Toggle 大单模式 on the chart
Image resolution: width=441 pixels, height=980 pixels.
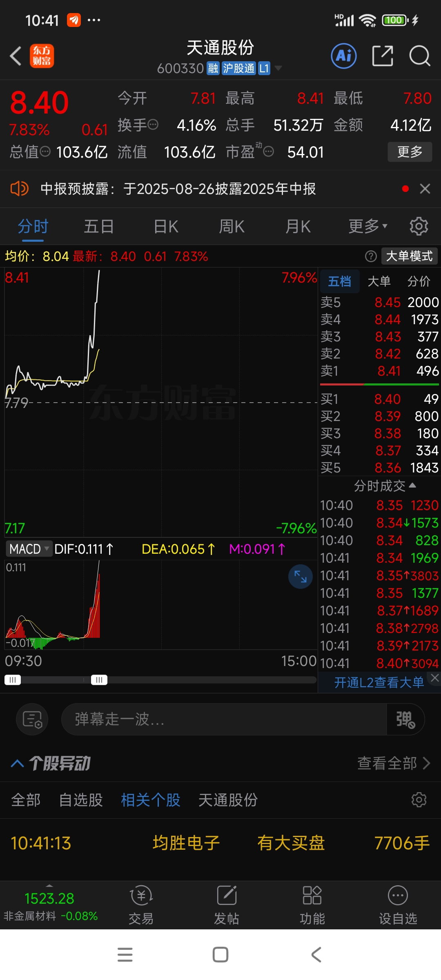[x=409, y=256]
